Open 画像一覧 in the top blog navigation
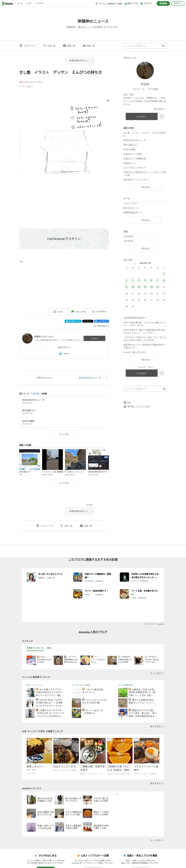Image resolution: width=186 pixels, height=868 pixels. (x=69, y=46)
